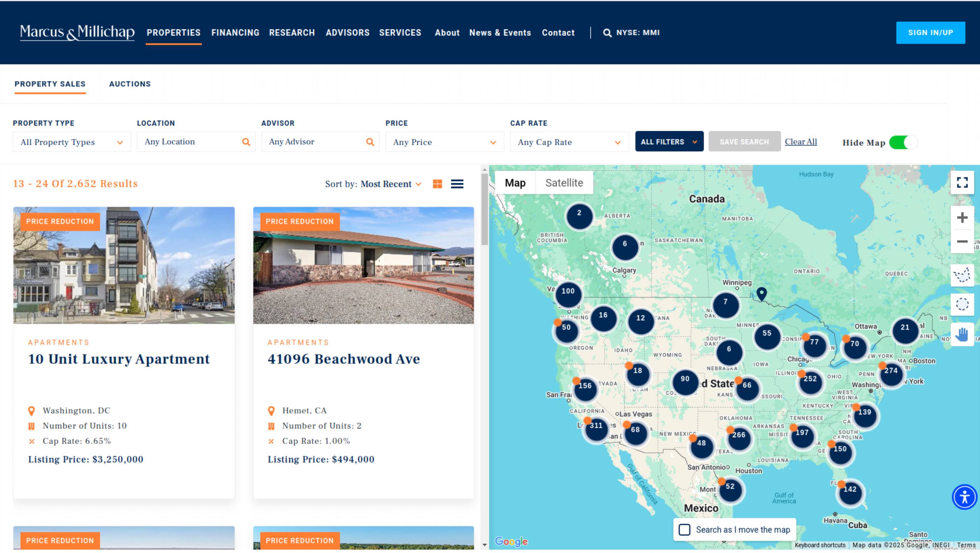This screenshot has height=553, width=980.
Task: Open the 100 listings cluster near Vancouver
Action: point(568,294)
